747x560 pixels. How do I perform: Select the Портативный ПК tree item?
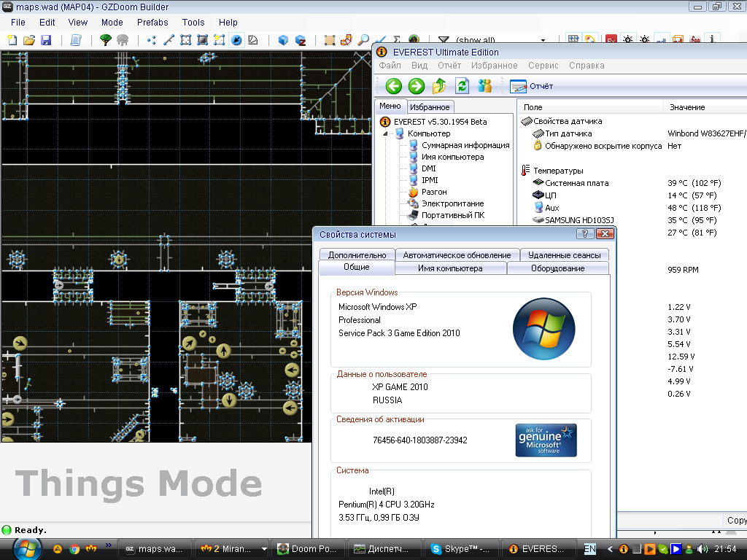point(453,215)
